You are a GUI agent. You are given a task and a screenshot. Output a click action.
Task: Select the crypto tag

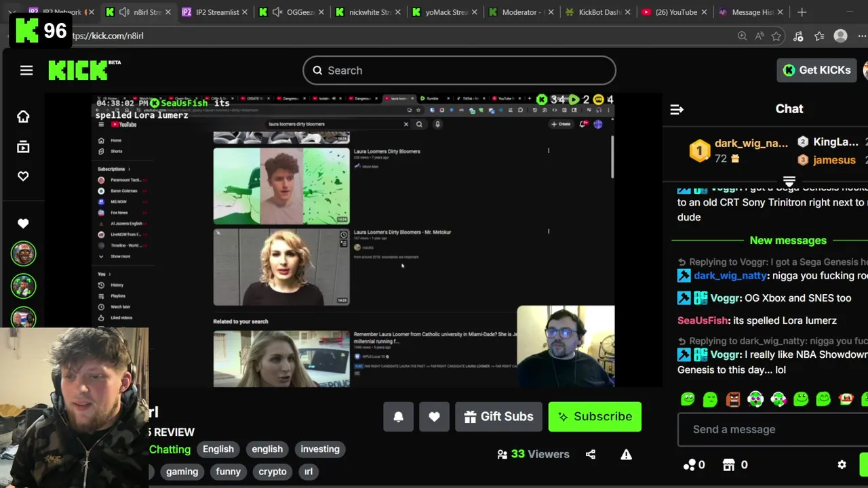273,472
